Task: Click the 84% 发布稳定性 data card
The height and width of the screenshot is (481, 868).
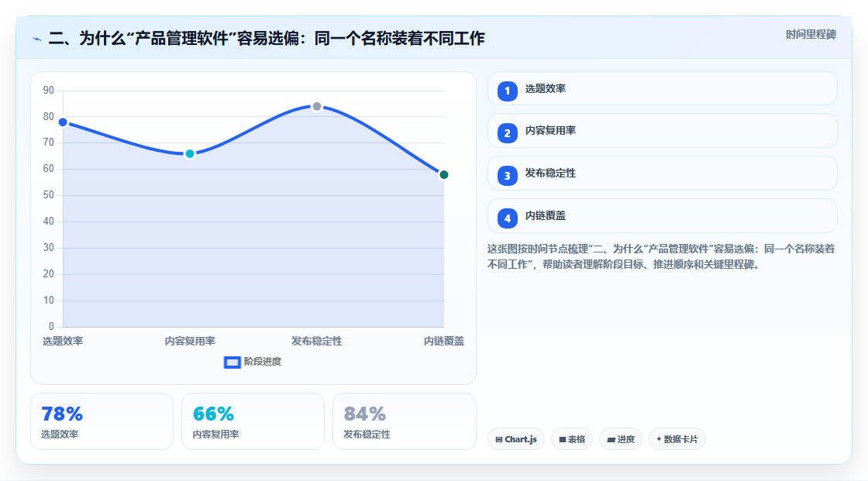Action: pos(404,421)
